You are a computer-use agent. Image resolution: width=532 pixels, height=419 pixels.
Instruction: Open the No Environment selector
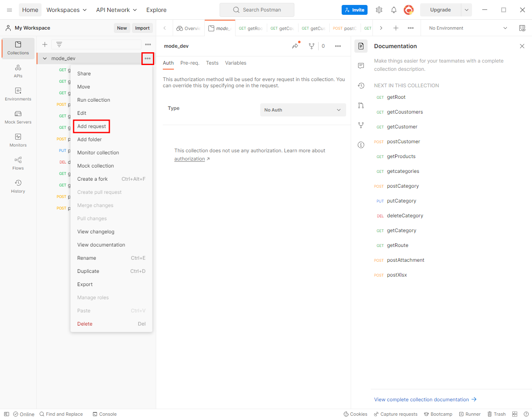(468, 28)
